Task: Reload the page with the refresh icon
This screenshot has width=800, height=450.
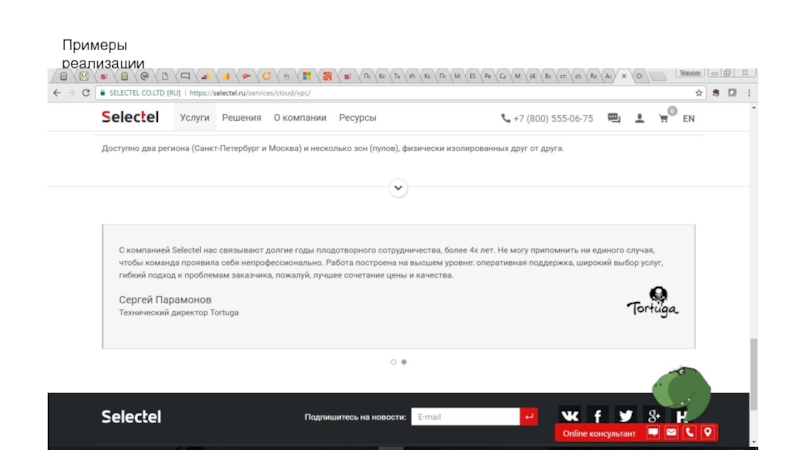Action: 86,93
